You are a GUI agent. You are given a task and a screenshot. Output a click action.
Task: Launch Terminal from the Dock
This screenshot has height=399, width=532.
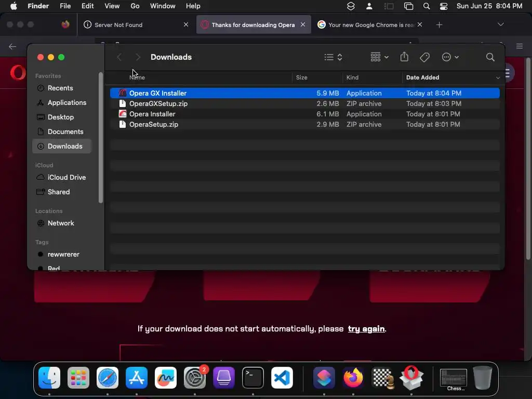click(253, 378)
